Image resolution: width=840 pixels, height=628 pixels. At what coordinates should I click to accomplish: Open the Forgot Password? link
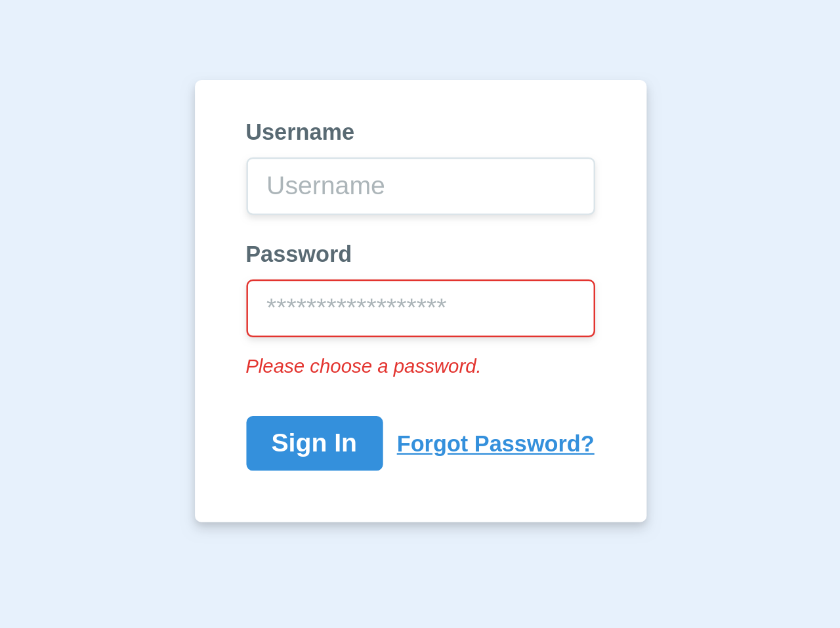tap(495, 444)
